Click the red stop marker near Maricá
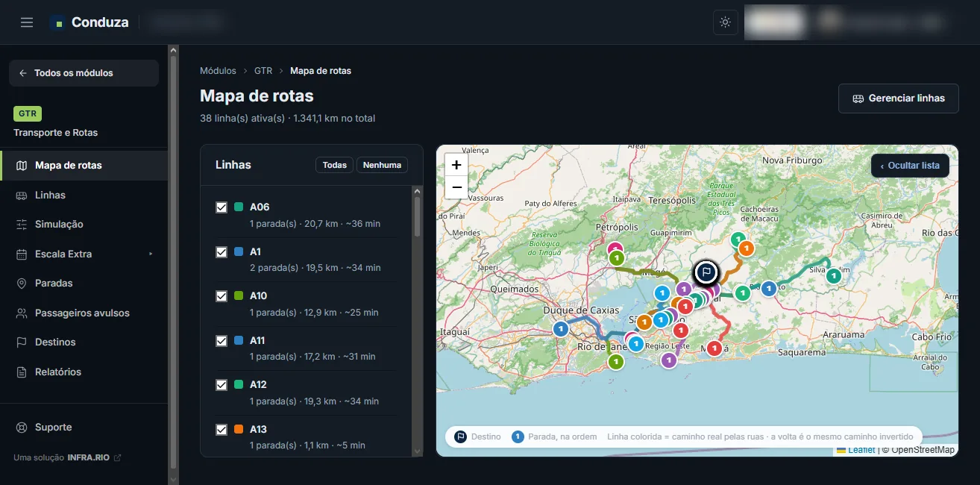Screen dimensions: 980x485 click(x=714, y=348)
